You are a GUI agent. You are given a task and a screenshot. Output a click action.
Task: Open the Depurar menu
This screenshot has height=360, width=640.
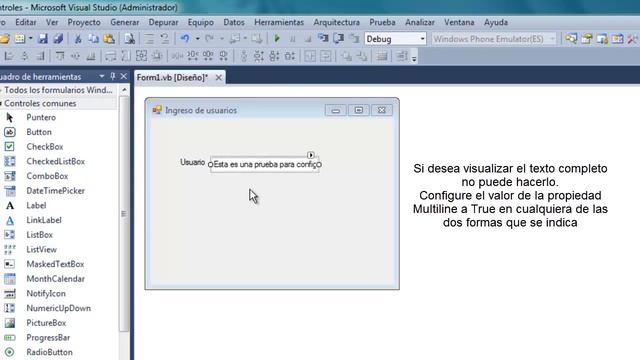[x=163, y=22]
